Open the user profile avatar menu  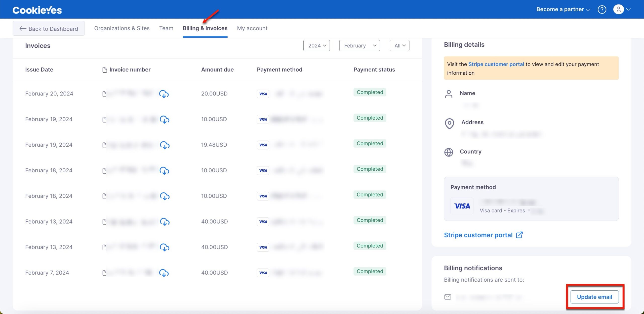[619, 9]
